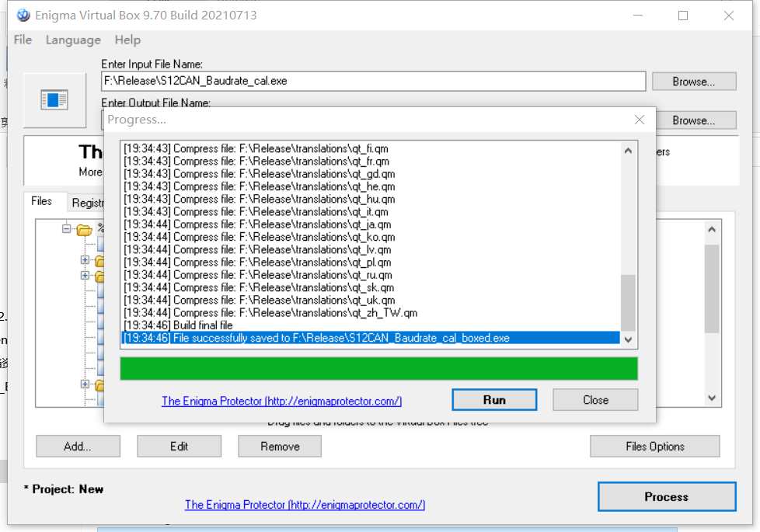Expand the bottom collapsed folder node
The image size is (760, 532).
coord(85,384)
